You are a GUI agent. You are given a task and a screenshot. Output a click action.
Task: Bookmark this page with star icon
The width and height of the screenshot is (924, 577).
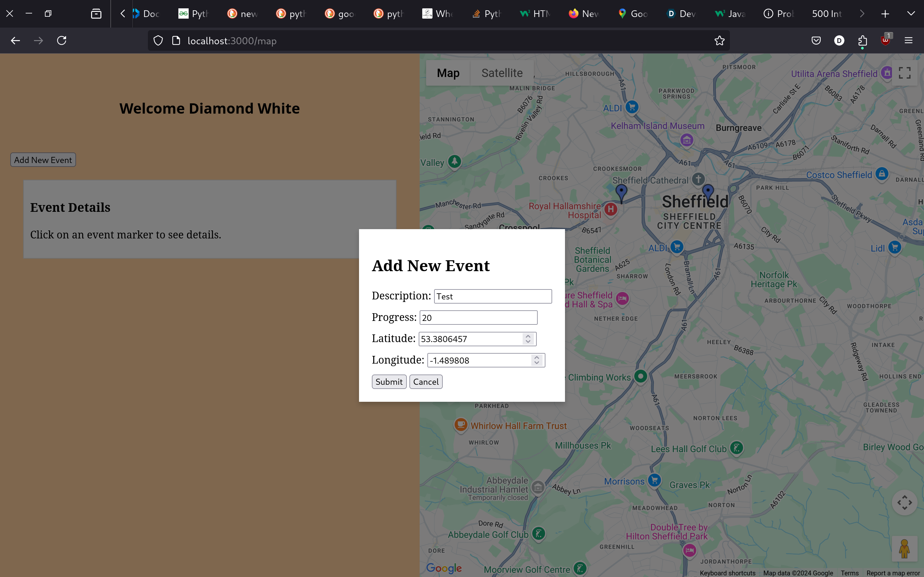point(719,41)
